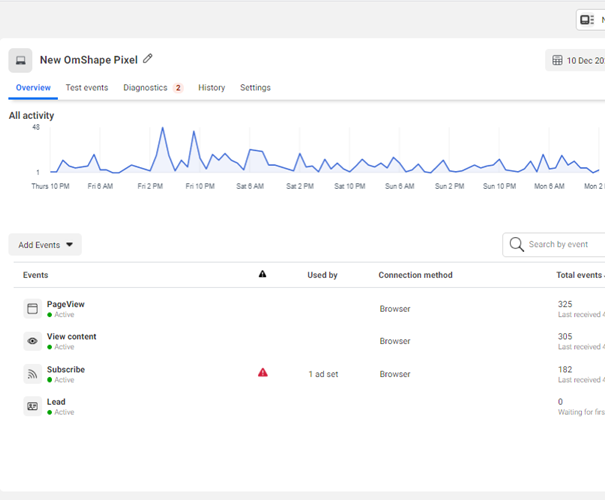The height and width of the screenshot is (500, 605).
Task: Select the Subscribe event name
Action: (x=66, y=369)
